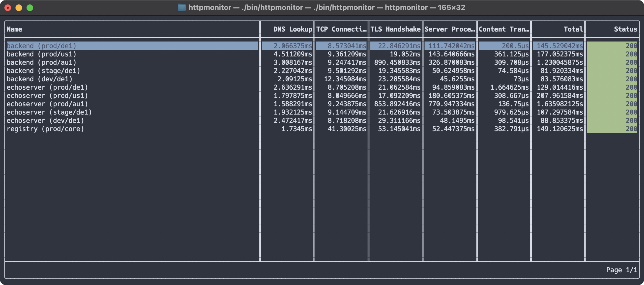The image size is (644, 285).
Task: Click TCP connection value 12.345084ms
Action: tap(345, 79)
